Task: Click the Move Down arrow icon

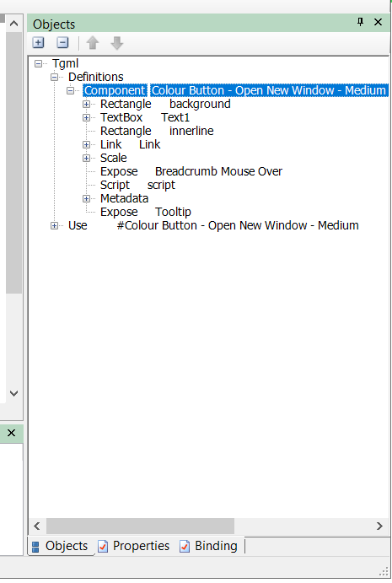Action: point(116,43)
